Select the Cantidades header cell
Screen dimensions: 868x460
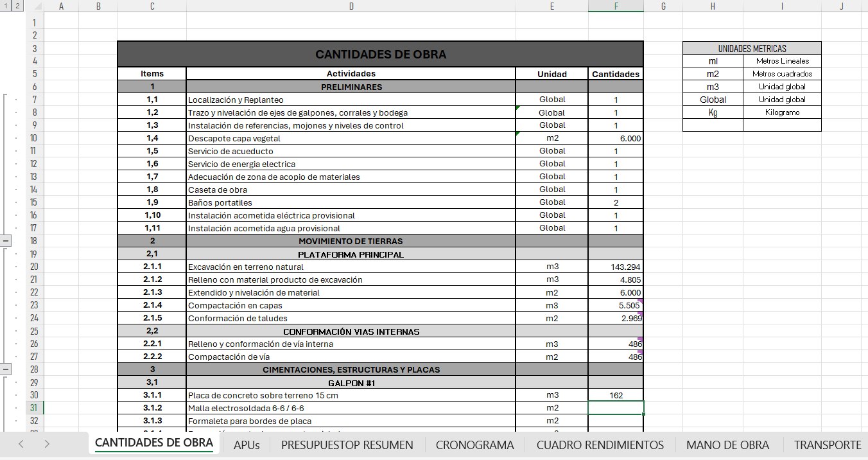616,74
